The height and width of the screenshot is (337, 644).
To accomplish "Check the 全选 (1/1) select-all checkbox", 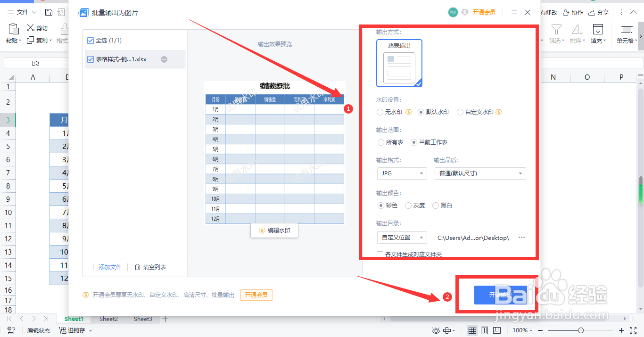I will pos(91,41).
